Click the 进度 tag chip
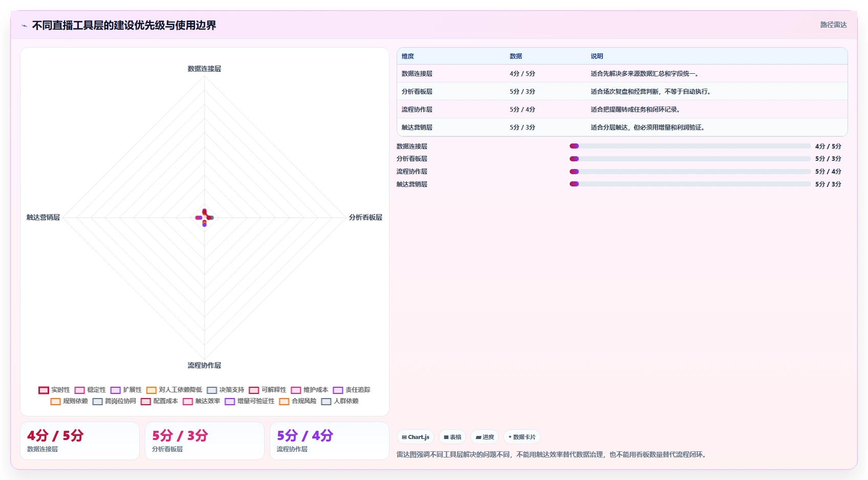Screen dimensions: 868x480 [x=485, y=437]
